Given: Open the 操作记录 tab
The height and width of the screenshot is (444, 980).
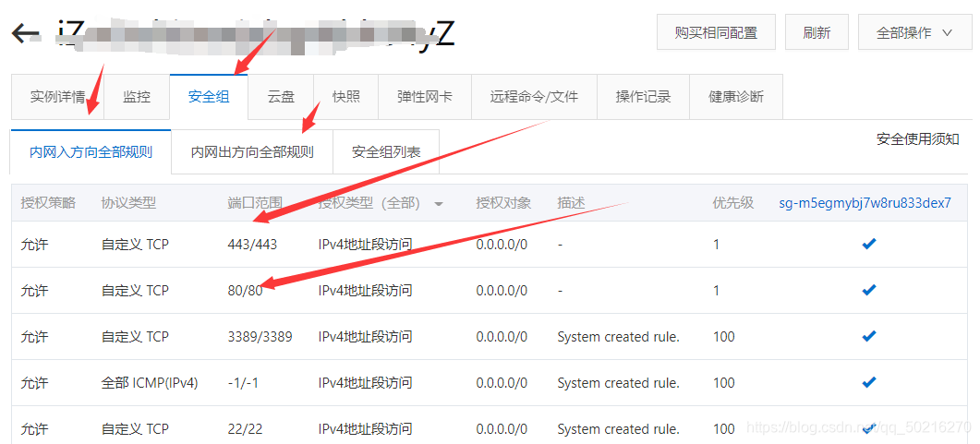Looking at the screenshot, I should click(x=643, y=97).
